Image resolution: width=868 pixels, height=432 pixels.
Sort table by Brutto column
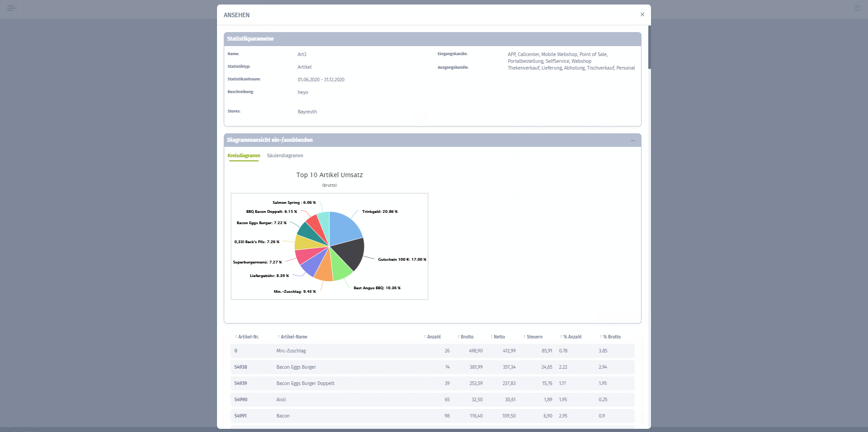tap(466, 337)
